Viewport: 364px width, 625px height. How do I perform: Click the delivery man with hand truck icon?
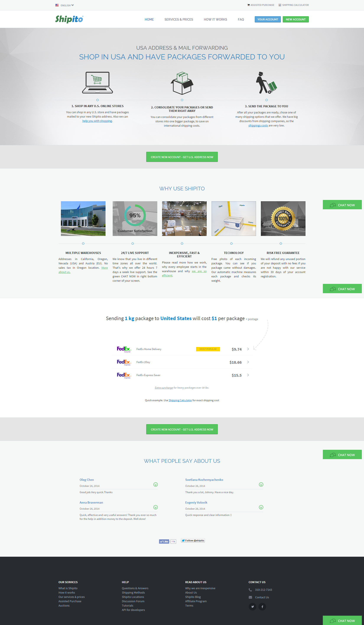tap(266, 83)
